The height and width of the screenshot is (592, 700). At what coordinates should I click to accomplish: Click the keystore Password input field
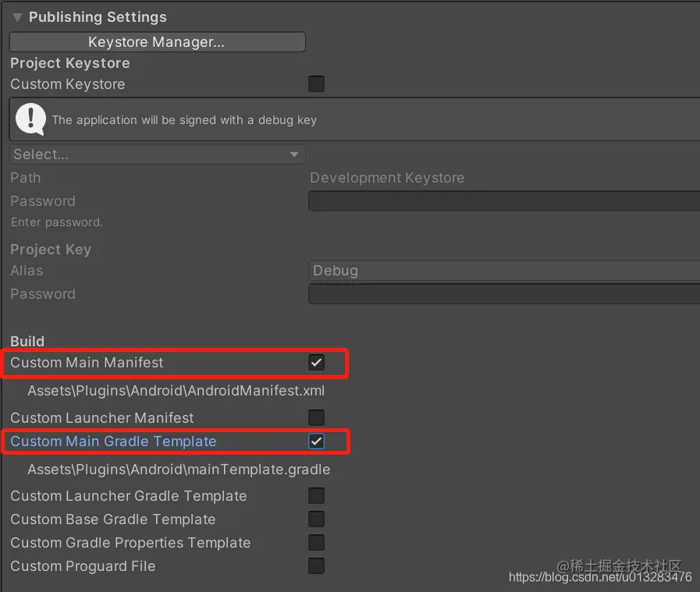click(504, 201)
